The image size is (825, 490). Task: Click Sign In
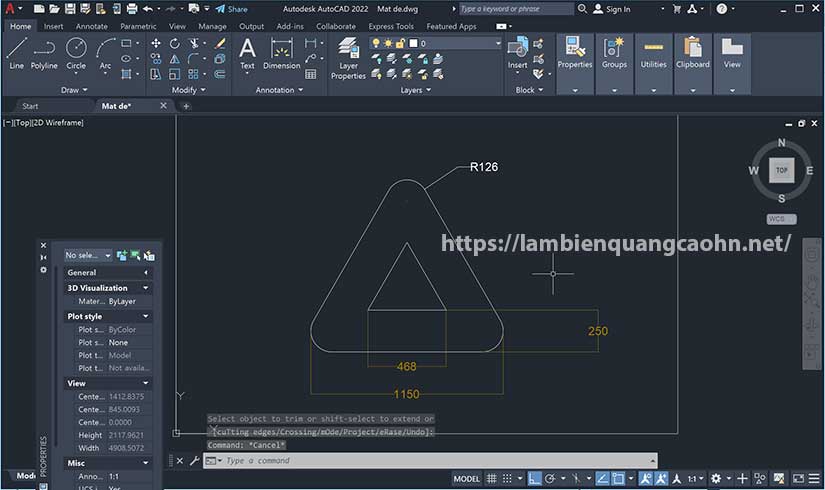coord(611,9)
